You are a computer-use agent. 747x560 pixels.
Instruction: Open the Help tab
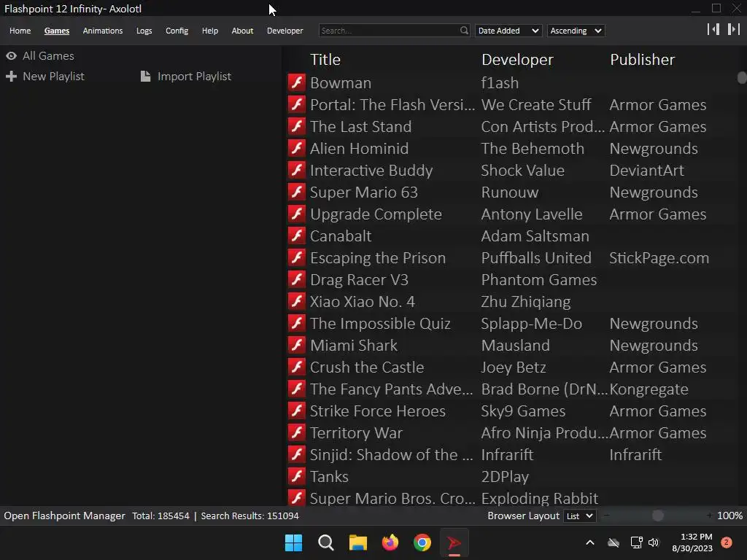(209, 31)
